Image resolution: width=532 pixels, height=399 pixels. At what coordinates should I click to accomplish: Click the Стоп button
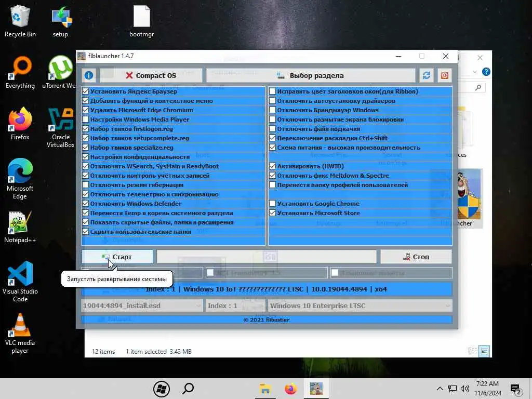tap(416, 257)
